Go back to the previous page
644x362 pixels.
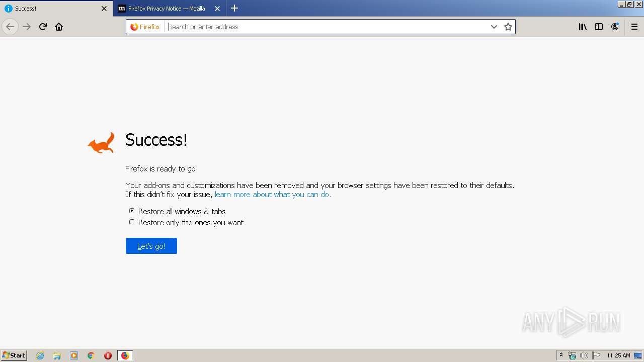[x=10, y=27]
